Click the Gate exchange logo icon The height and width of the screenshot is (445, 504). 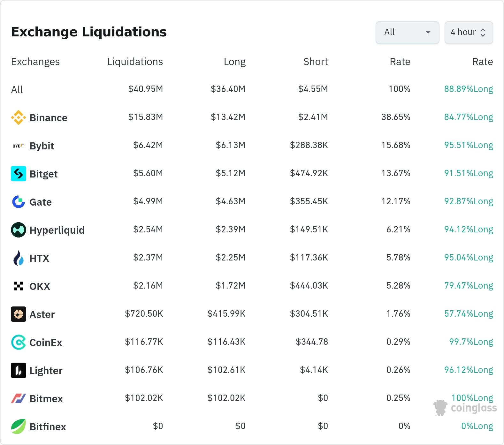tap(19, 202)
